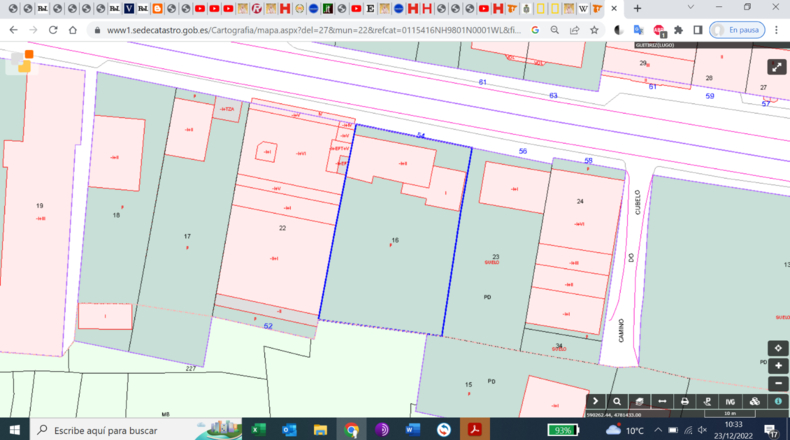Open a new browser tab
The width and height of the screenshot is (790, 440).
click(637, 9)
